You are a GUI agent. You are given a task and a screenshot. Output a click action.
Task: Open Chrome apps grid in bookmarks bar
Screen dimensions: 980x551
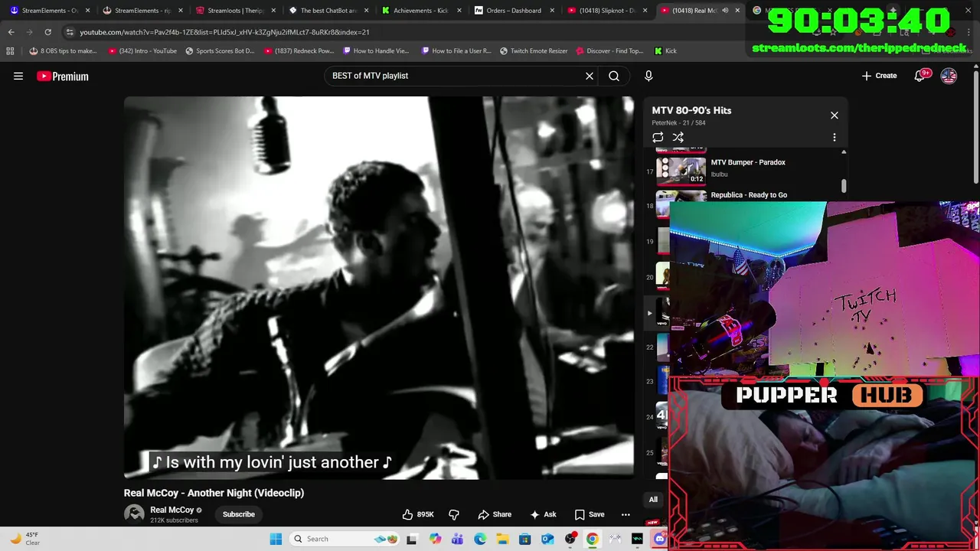tap(10, 51)
